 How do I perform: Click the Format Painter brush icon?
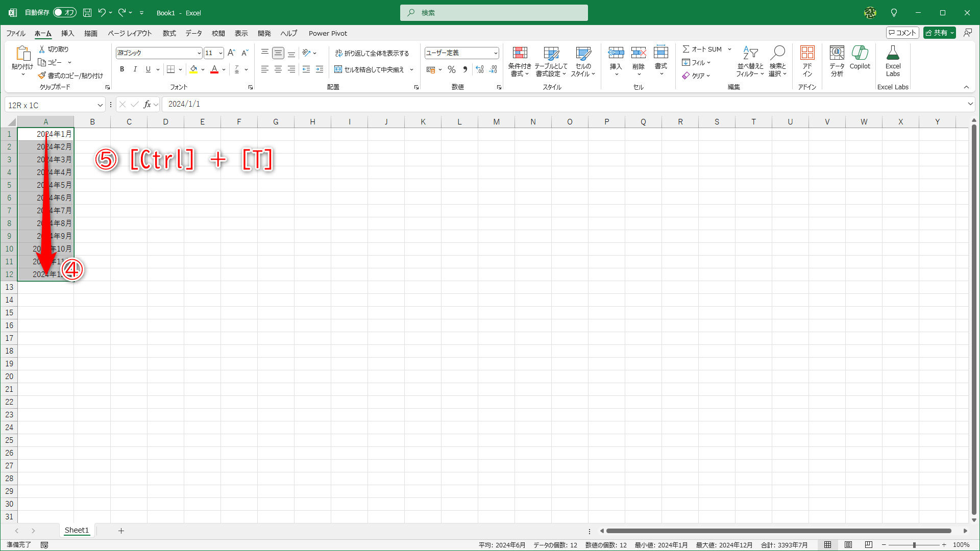(x=42, y=76)
